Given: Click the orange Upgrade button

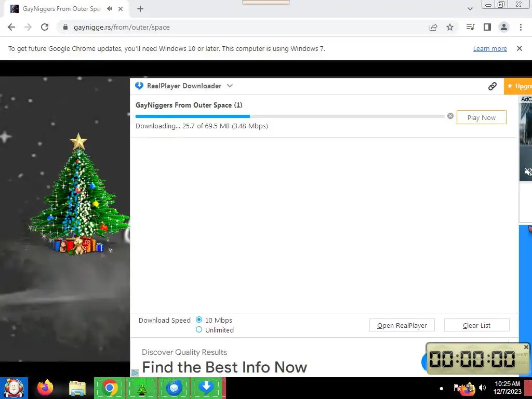Looking at the screenshot, I should [x=518, y=86].
